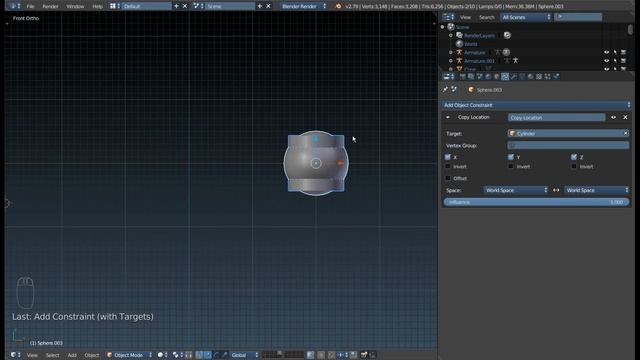Open the Help menu
The height and width of the screenshot is (360, 640).
pyautogui.click(x=97, y=7)
